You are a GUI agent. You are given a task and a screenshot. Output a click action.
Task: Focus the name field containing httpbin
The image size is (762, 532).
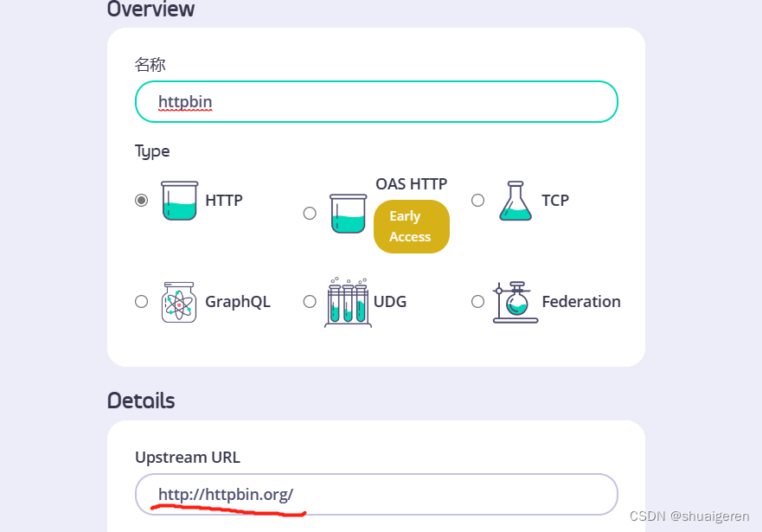click(x=376, y=101)
